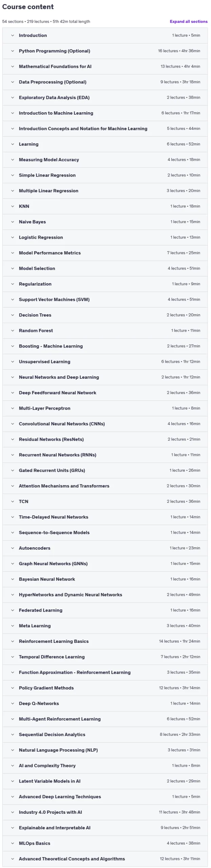Open Industry 4.0 Projects with AI section
This screenshot has width=211, height=868.
(105, 812)
